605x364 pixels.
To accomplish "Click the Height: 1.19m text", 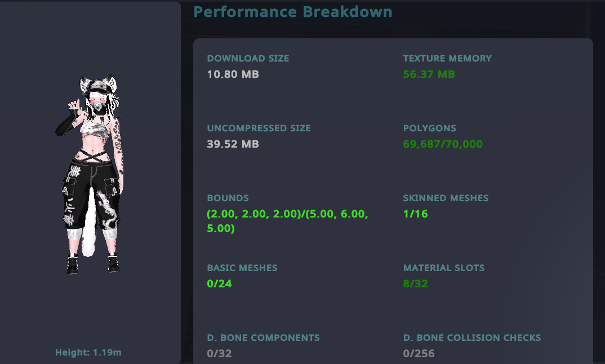I will pos(88,352).
